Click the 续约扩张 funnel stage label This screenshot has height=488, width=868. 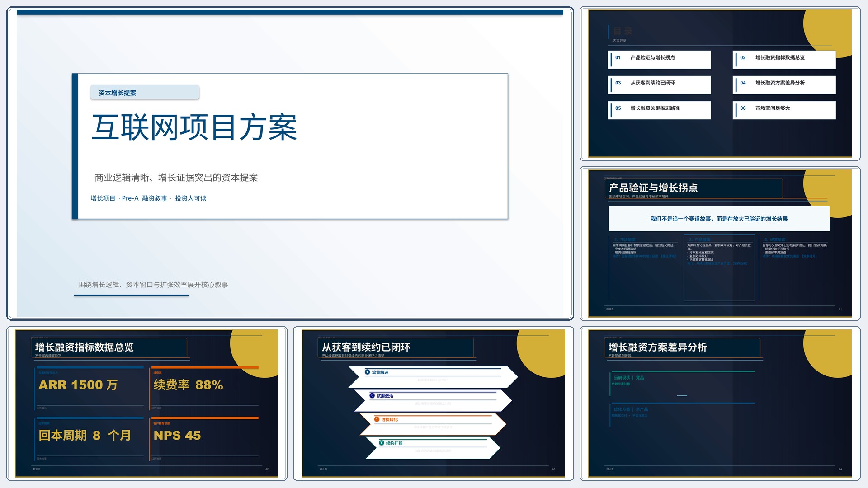[394, 443]
